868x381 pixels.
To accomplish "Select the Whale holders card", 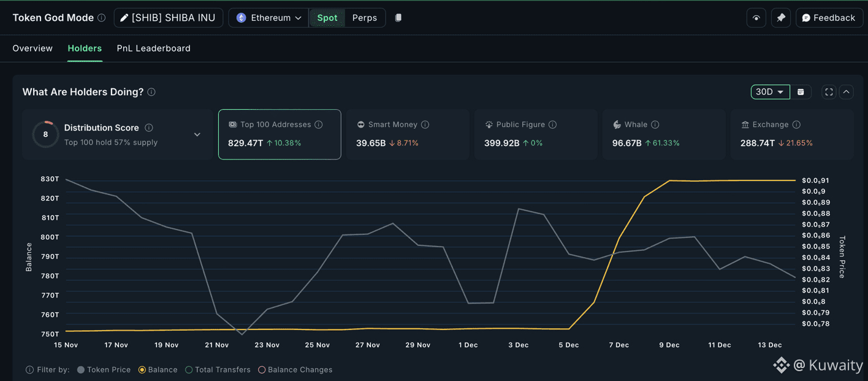I will [x=663, y=134].
